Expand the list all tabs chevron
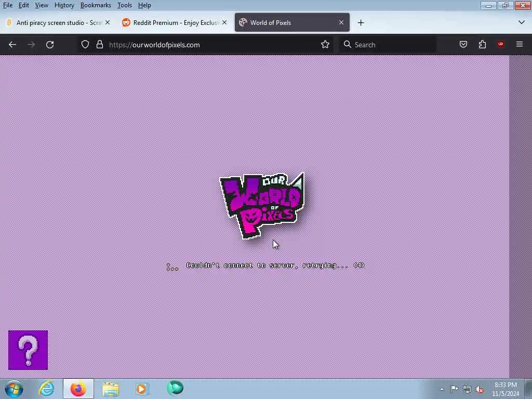 point(522,23)
